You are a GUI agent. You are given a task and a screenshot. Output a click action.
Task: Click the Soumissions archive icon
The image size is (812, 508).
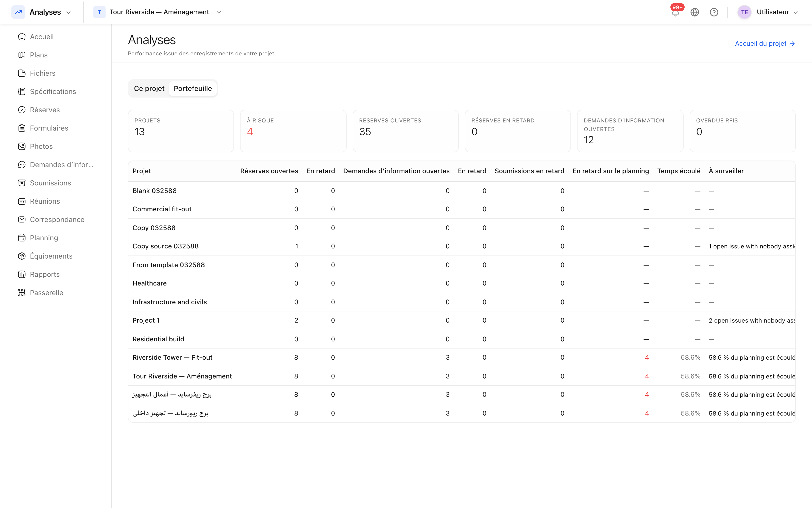[22, 183]
